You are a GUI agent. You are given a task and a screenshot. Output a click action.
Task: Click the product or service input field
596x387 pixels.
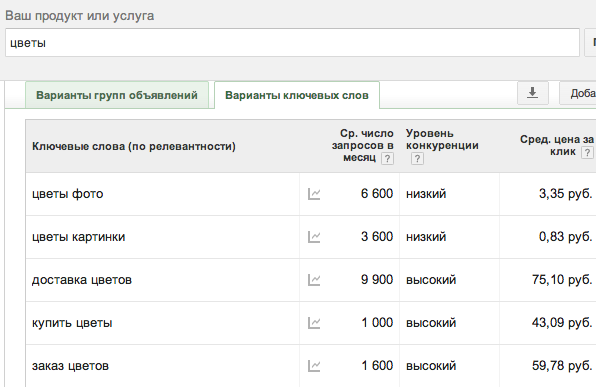point(292,43)
